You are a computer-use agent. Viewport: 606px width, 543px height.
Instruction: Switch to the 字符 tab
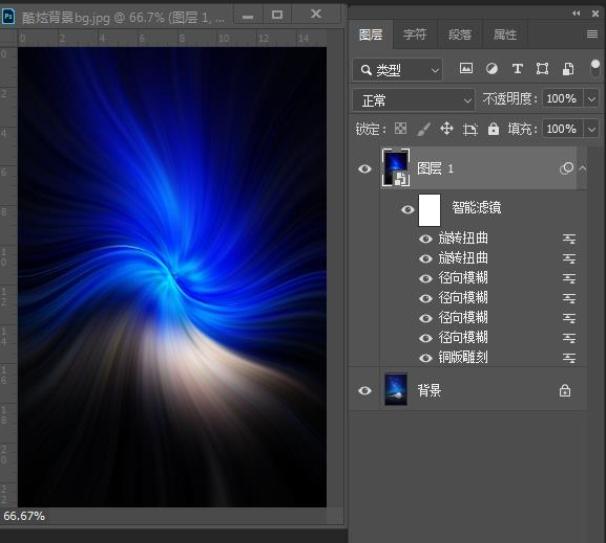414,35
